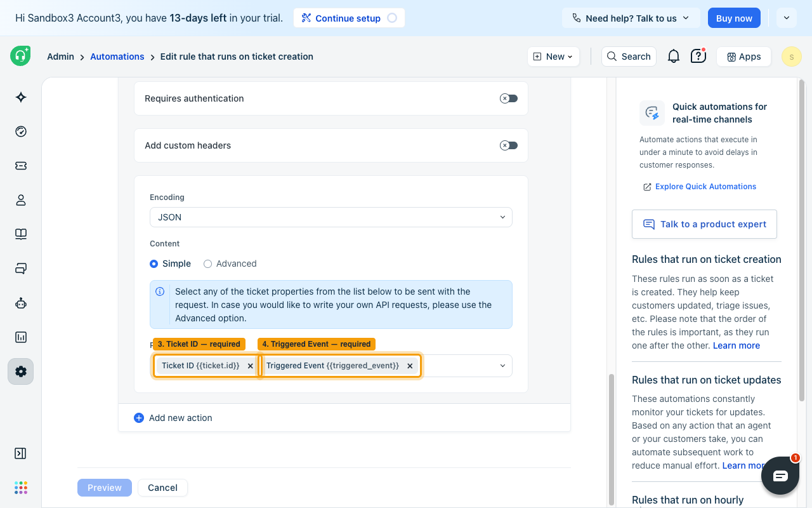
Task: Click the main form vertical scrollbar
Action: [612, 438]
